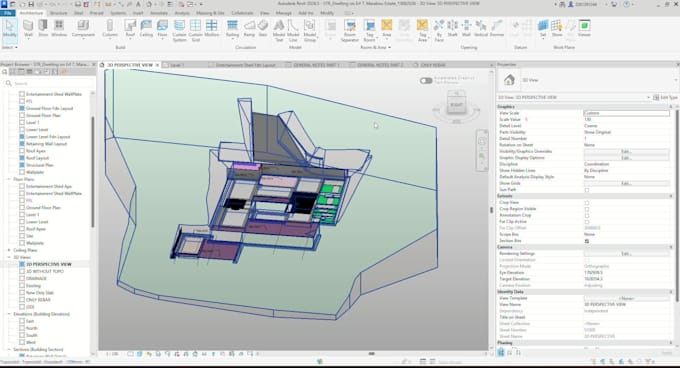680x368 pixels.
Task: Pick the Shaft opening tool
Action: (x=452, y=29)
